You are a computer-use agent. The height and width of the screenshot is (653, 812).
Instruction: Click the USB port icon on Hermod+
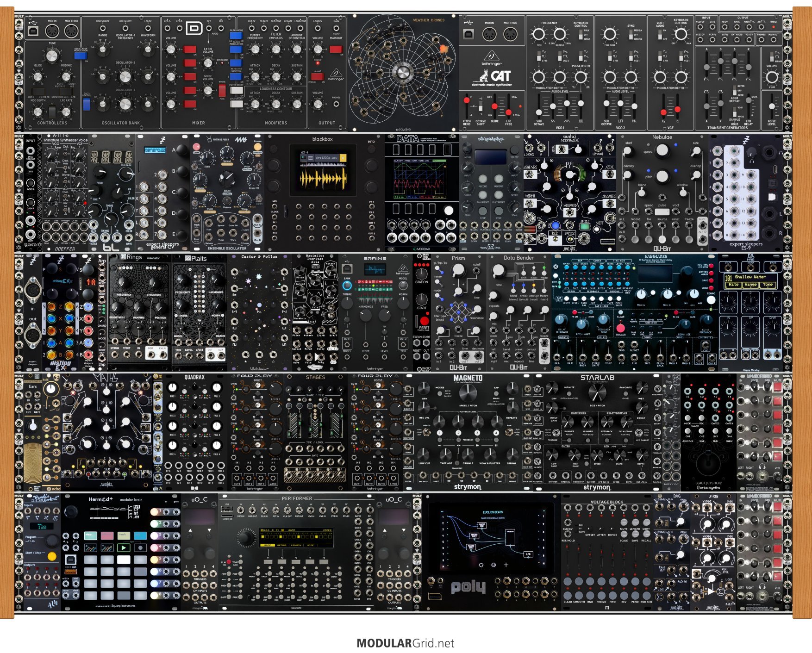72,560
